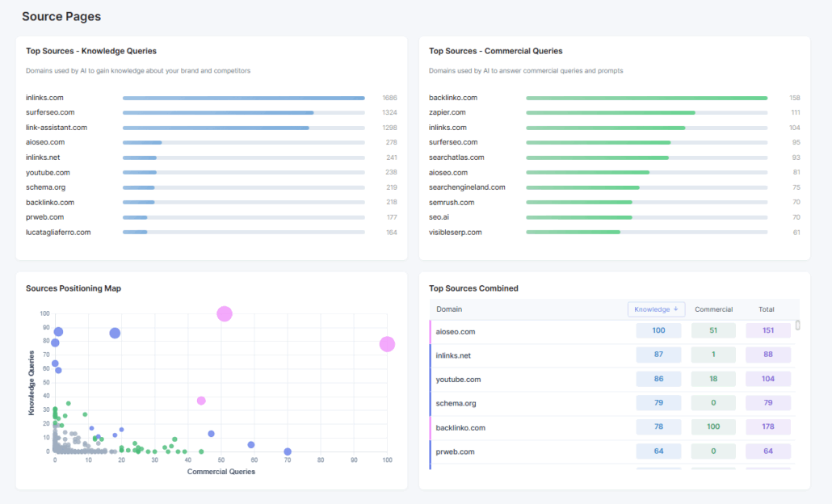The image size is (832, 504).
Task: Click the 158 count for backlinko.com
Action: coord(794,98)
